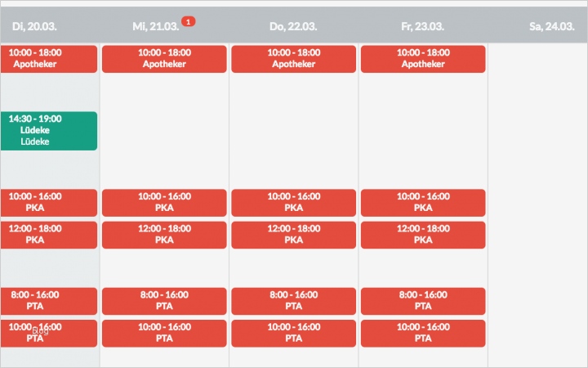The width and height of the screenshot is (588, 368).
Task: Select the Fr, 23.03. day header
Action: [x=422, y=26]
